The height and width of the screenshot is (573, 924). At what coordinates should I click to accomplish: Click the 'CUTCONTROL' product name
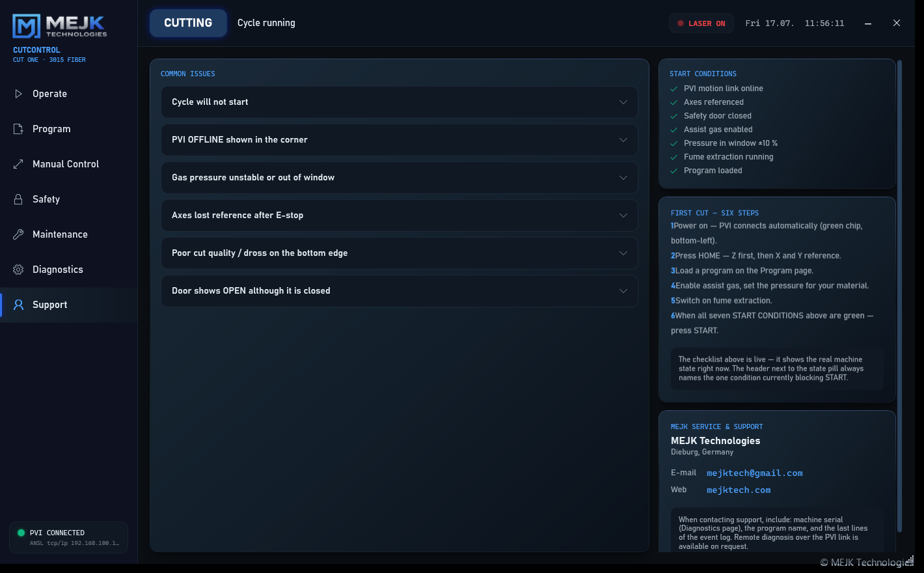tap(36, 50)
